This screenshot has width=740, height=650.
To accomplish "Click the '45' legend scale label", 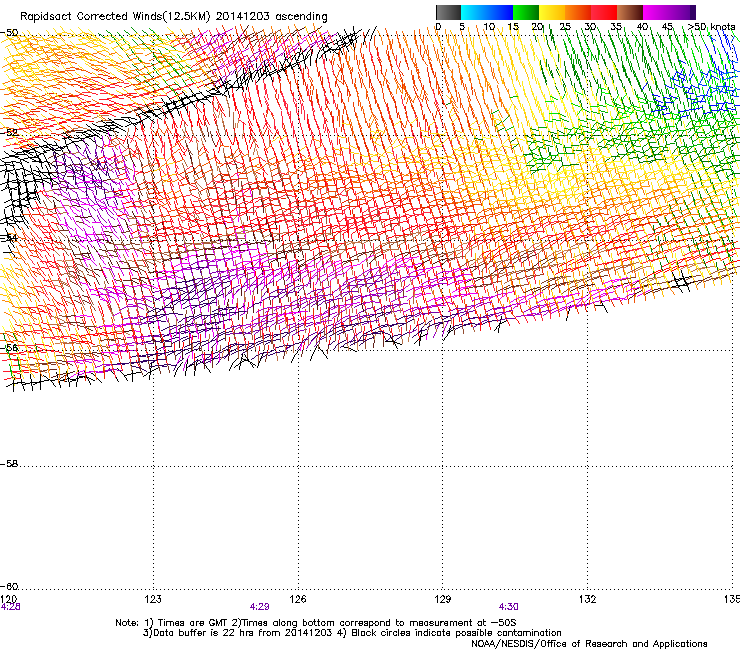I will pos(667,26).
